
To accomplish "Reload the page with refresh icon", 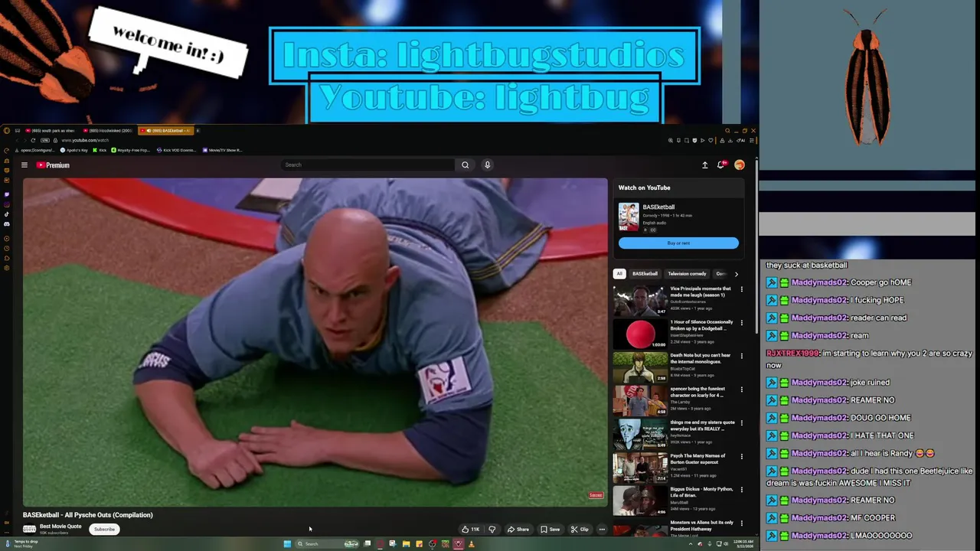I will coord(33,140).
